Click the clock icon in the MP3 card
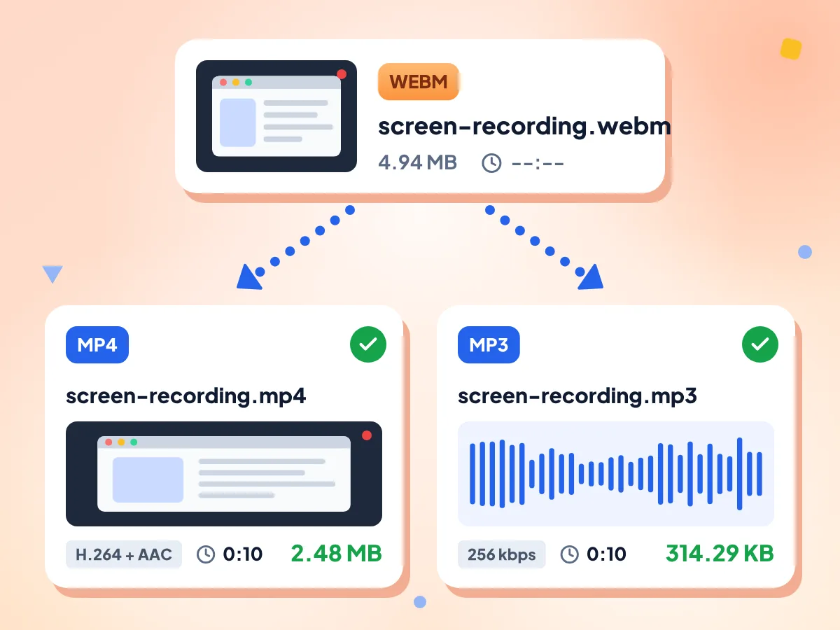Screen dimensions: 840x630 pos(570,554)
